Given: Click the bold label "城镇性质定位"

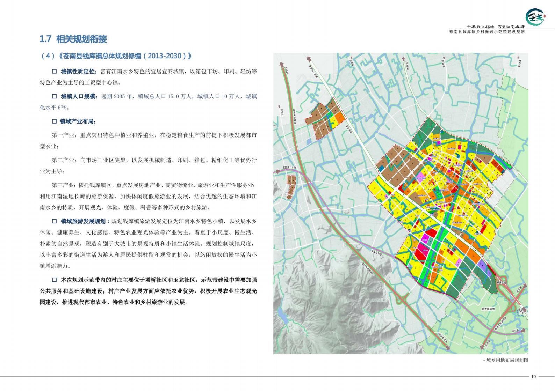Looking at the screenshot, I should pos(78,72).
